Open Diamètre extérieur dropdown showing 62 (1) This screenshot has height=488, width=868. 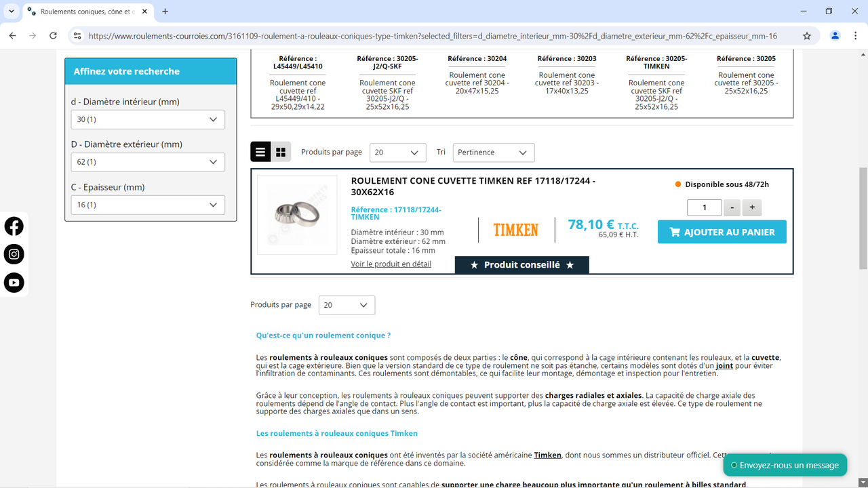coord(148,162)
